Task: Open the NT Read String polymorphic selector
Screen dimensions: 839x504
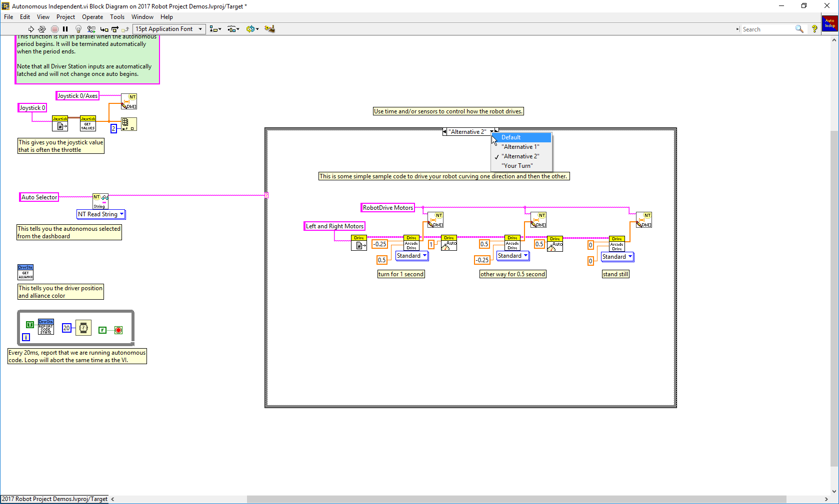Action: coord(101,214)
